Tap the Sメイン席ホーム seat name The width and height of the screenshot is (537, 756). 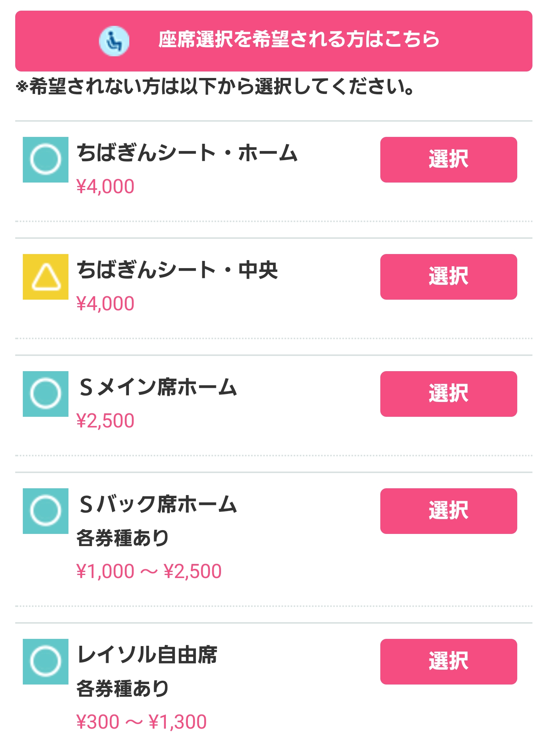(158, 387)
